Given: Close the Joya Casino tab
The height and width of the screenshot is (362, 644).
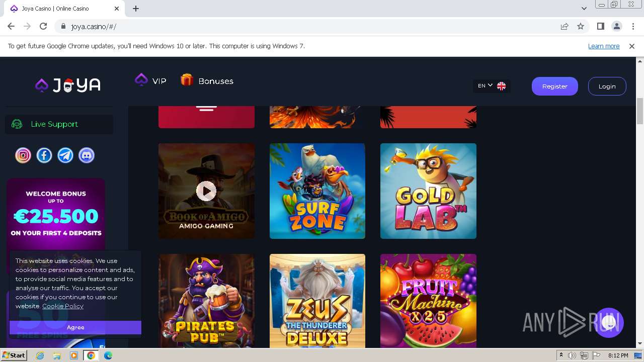Looking at the screenshot, I should point(117,9).
